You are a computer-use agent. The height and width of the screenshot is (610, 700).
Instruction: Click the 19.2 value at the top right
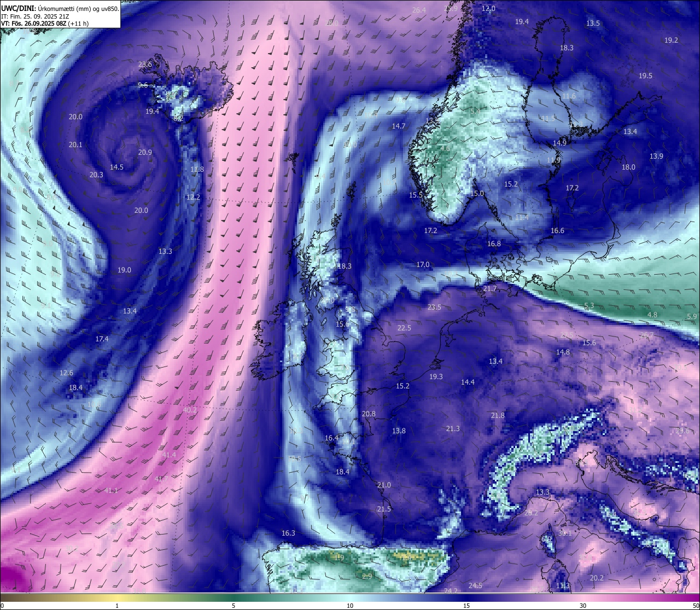click(x=671, y=40)
